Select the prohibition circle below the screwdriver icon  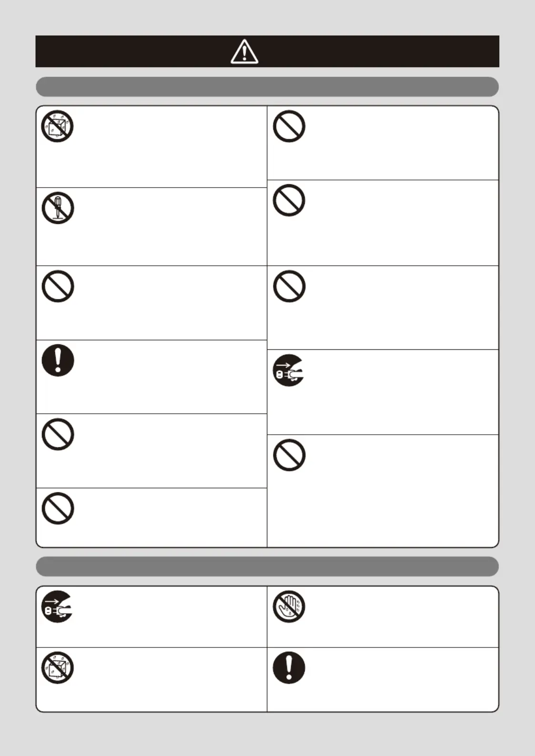coord(58,286)
